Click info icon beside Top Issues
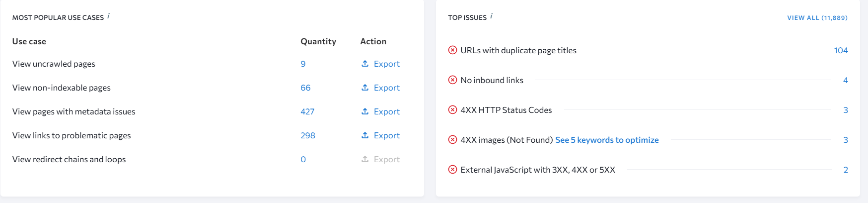The image size is (868, 203). tap(492, 16)
